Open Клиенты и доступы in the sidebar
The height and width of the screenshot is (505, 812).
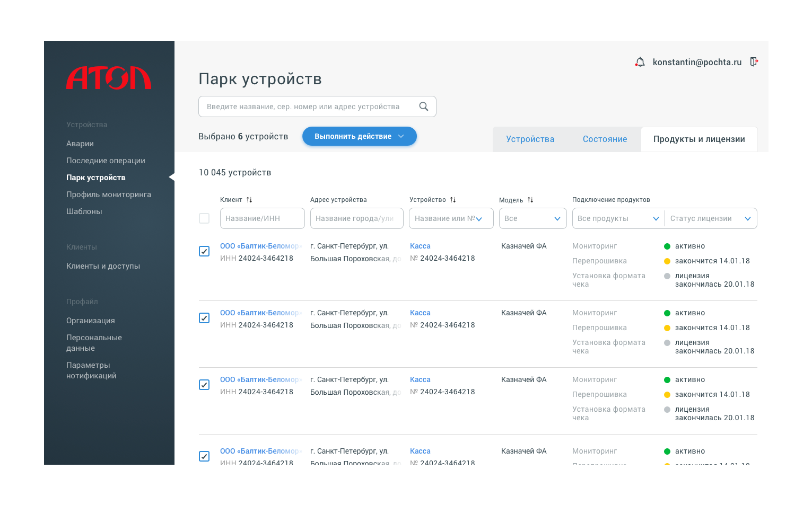pyautogui.click(x=103, y=266)
